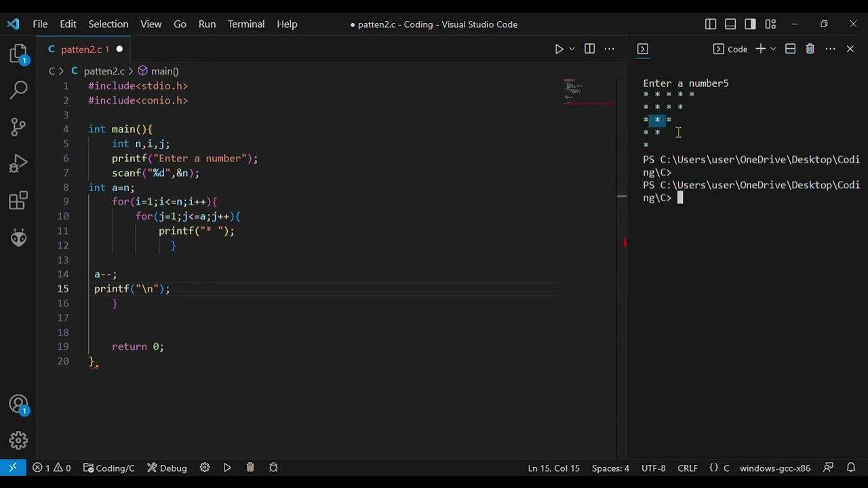
Task: Open the File menu
Action: pos(40,24)
